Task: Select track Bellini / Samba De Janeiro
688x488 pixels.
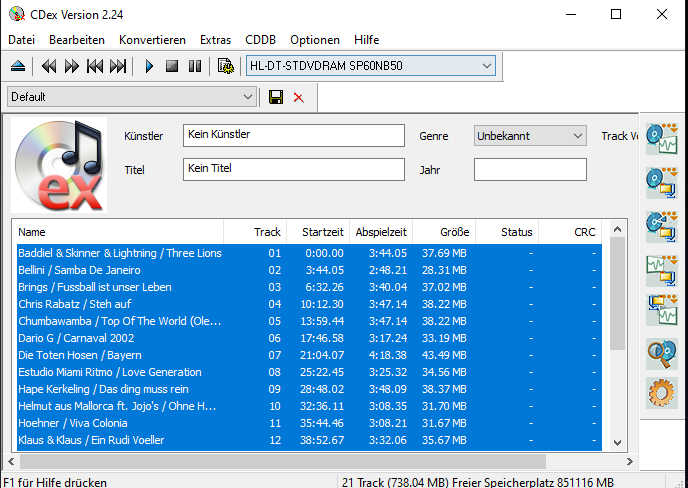Action: (309, 270)
